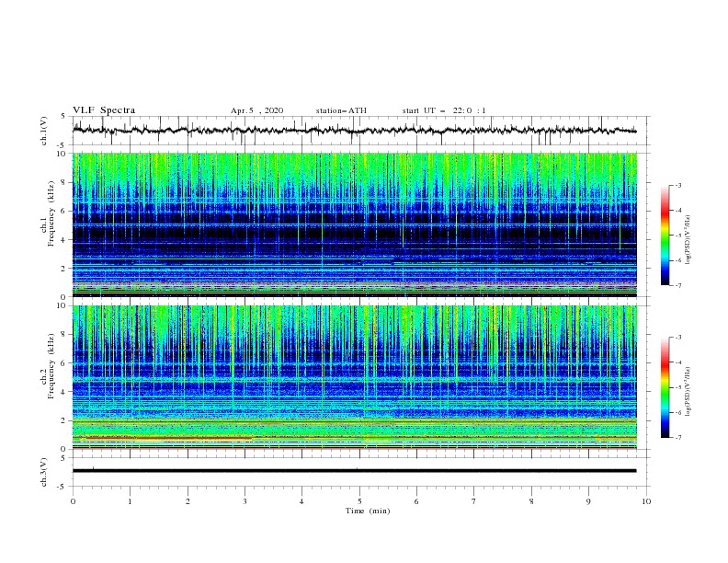
Task: Click the "-4" tick on ch.2 colorbar
Action: (x=677, y=362)
